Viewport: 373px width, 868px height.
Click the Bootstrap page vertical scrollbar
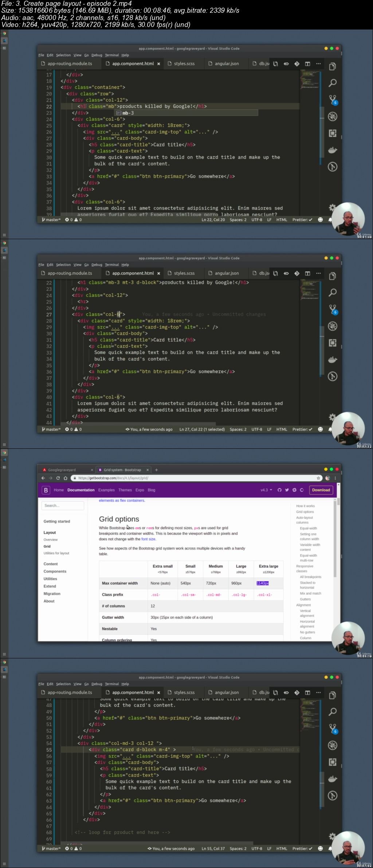338,501
